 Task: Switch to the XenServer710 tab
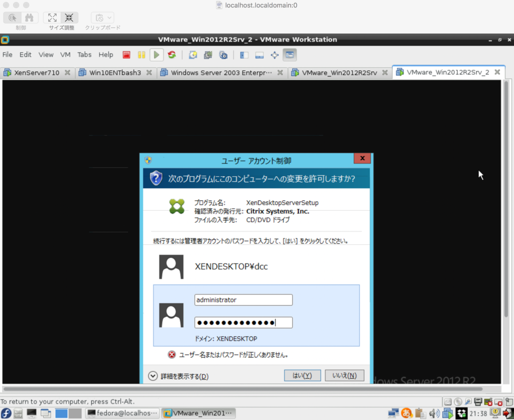pos(36,73)
